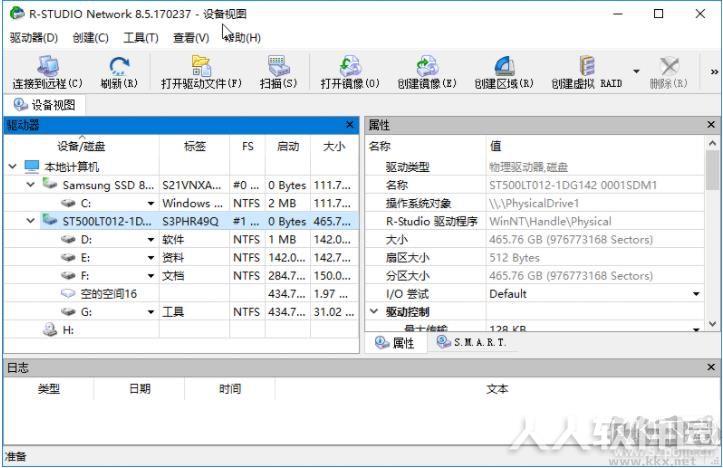This screenshot has width=723, height=468.
Task: Click Connect to Remote (连接到远程) toolbar icon
Action: tap(47, 66)
